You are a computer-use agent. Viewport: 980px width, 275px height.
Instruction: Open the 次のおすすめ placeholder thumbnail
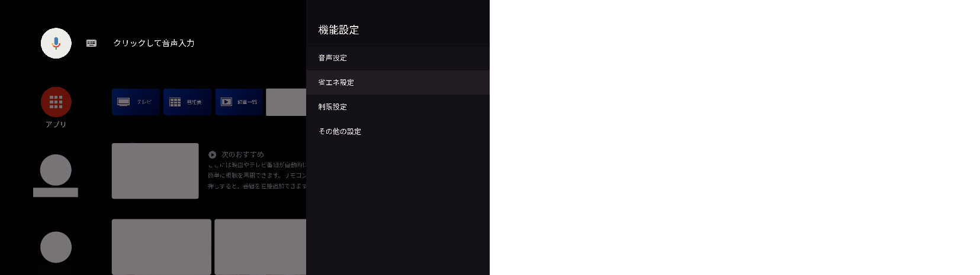(x=155, y=171)
